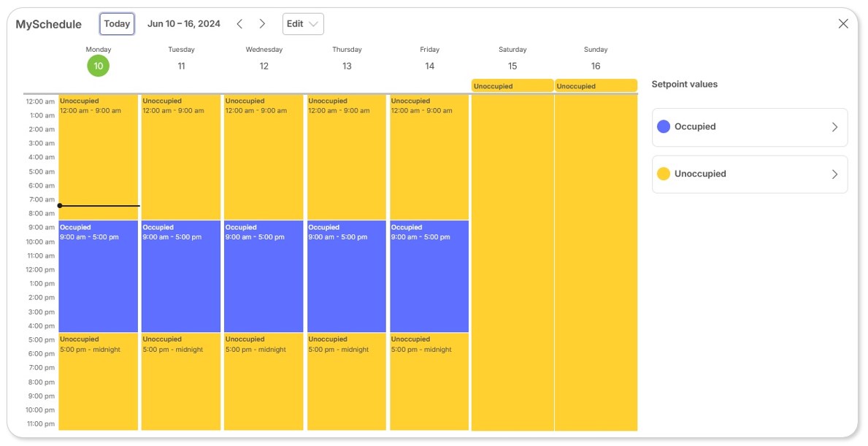The width and height of the screenshot is (868, 446).
Task: Click the Jun 10 – 16, 2024 date range
Action: [x=184, y=24]
